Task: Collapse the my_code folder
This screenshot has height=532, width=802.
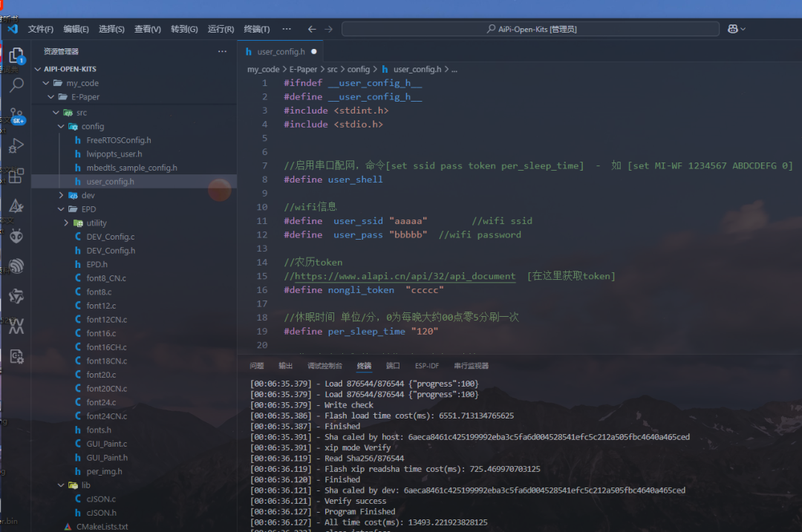Action: pos(46,83)
